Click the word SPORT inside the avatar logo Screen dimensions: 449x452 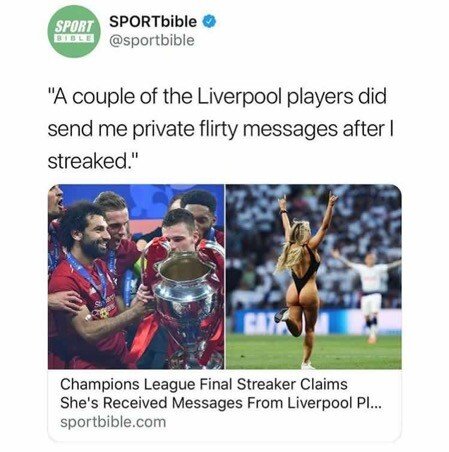74,27
